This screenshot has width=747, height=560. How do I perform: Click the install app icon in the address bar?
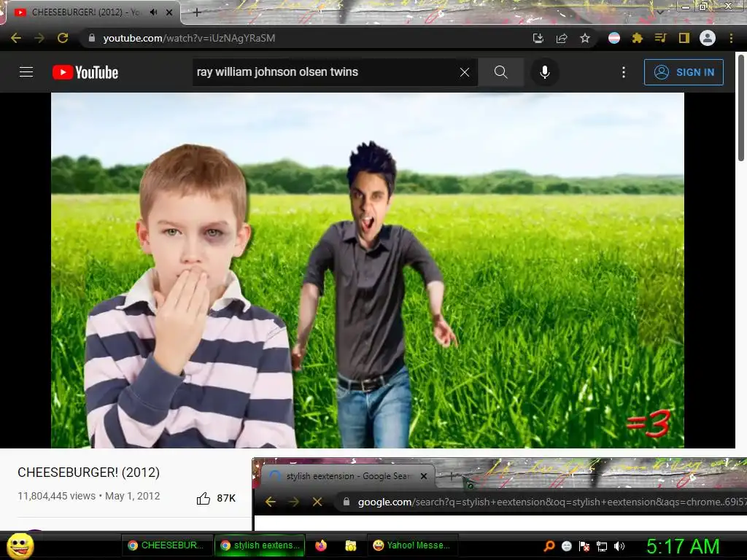[538, 38]
